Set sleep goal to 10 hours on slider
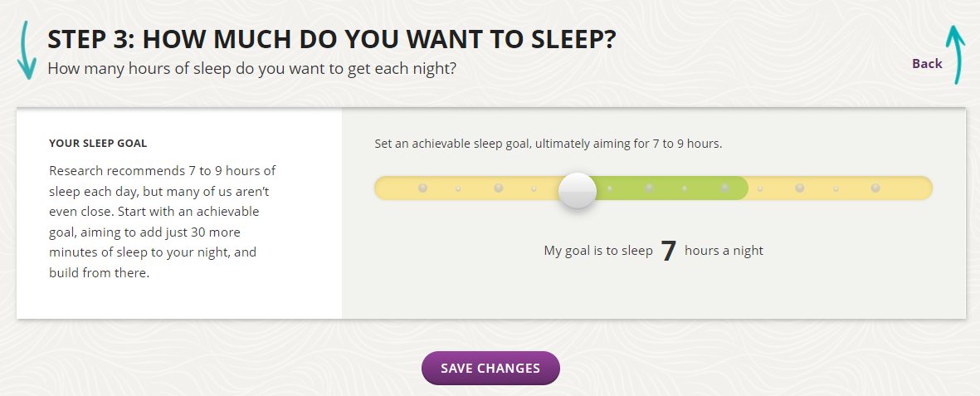This screenshot has height=396, width=980. (x=799, y=188)
